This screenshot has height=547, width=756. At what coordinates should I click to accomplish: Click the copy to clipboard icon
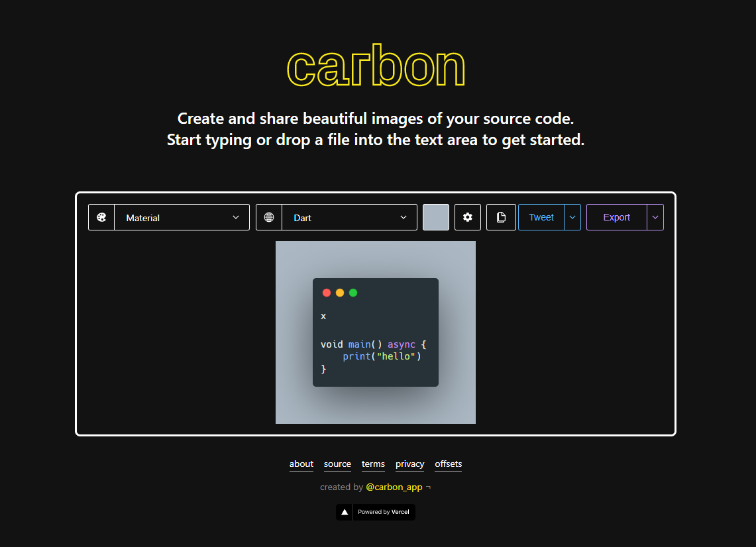(x=501, y=217)
